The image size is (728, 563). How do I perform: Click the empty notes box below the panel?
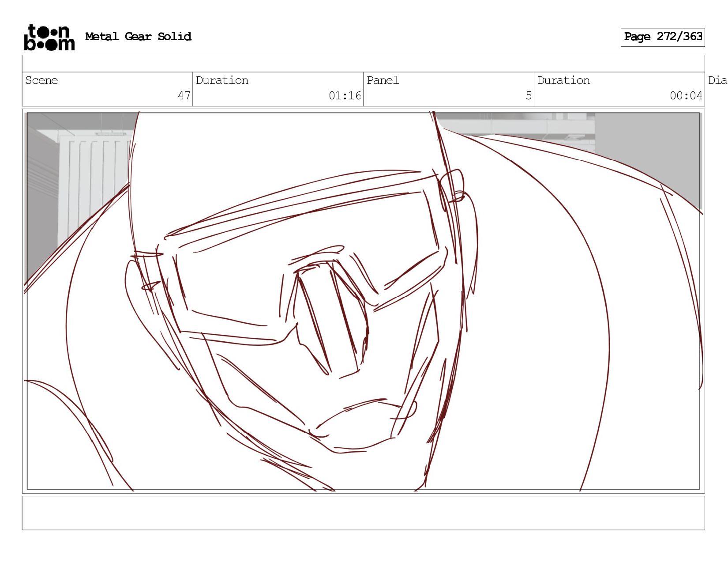pos(364,513)
